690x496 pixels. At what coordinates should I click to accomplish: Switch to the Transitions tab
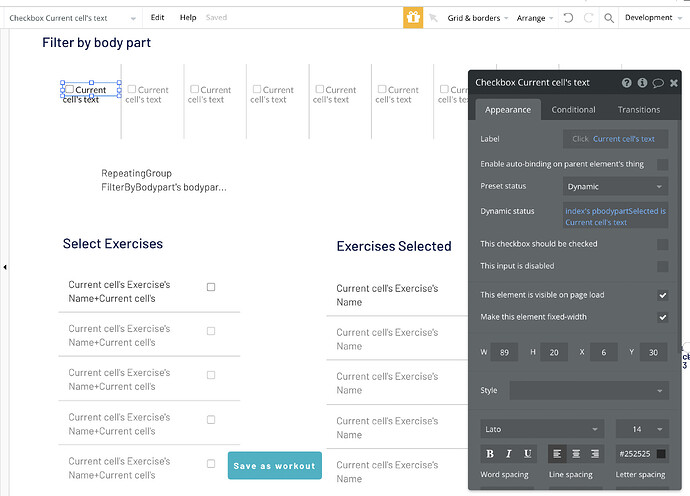tap(639, 110)
